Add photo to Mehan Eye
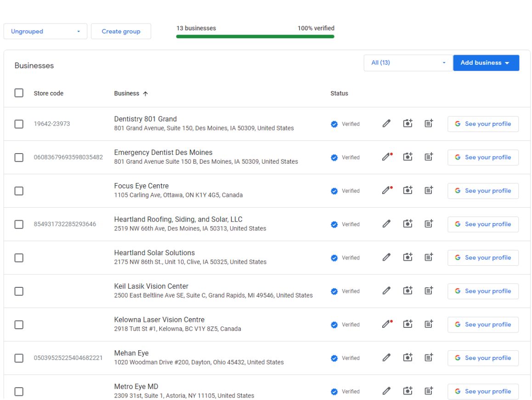This screenshot has width=532, height=400. pos(407,357)
